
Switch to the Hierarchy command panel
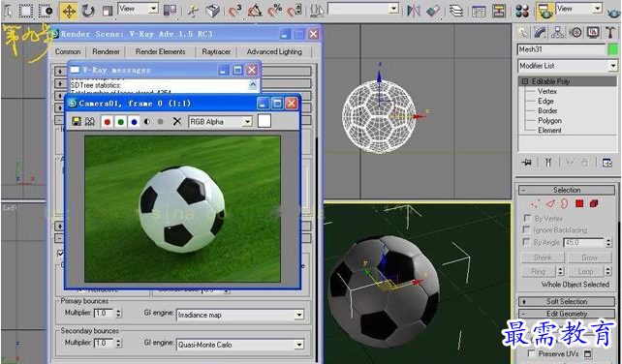pyautogui.click(x=557, y=33)
